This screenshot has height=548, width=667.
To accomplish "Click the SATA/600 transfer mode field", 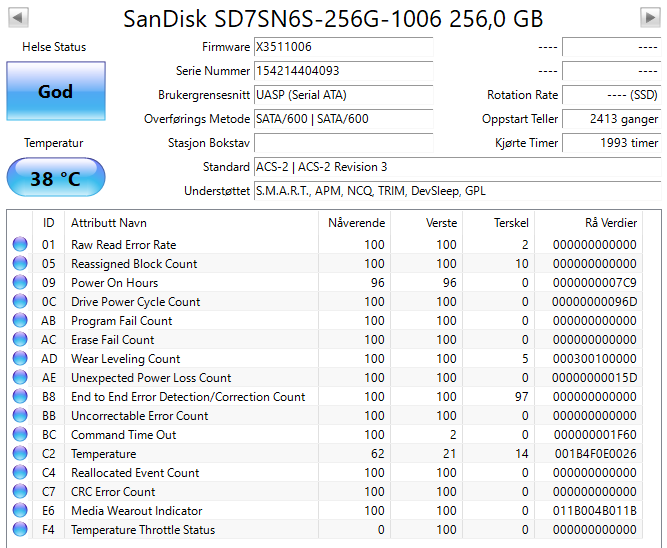I will (343, 119).
